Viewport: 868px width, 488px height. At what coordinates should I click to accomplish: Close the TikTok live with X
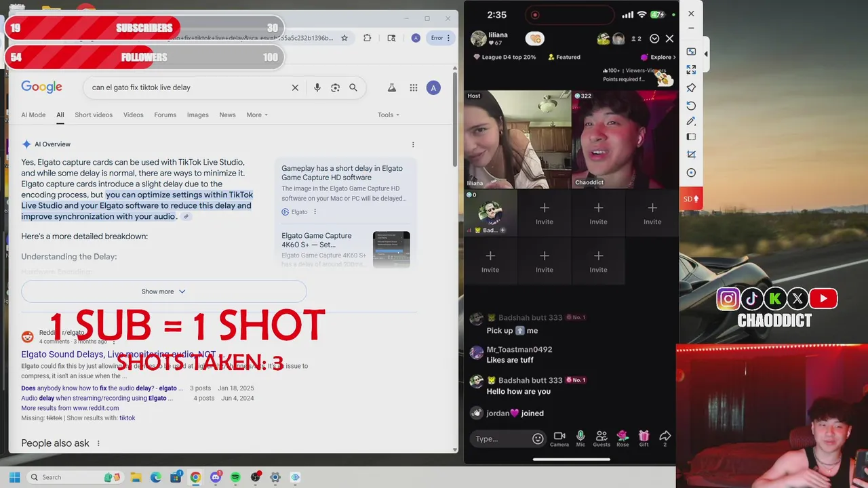click(669, 39)
